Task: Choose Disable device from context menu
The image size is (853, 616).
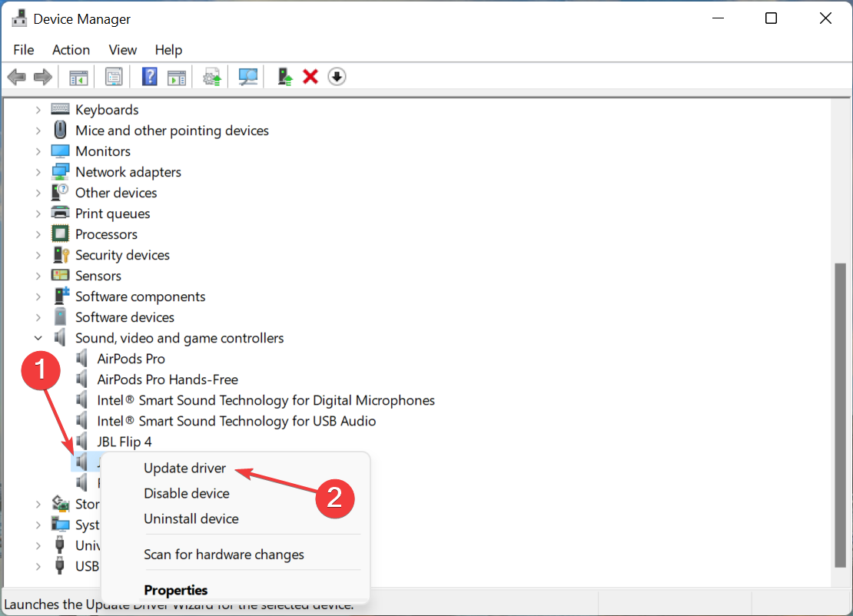Action: click(187, 493)
